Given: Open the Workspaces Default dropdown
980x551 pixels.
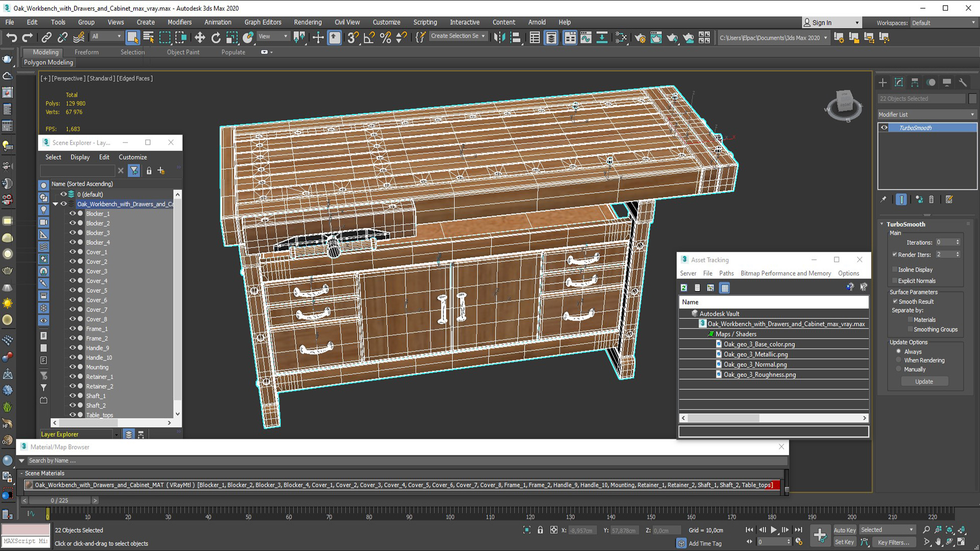Looking at the screenshot, I should [x=943, y=22].
